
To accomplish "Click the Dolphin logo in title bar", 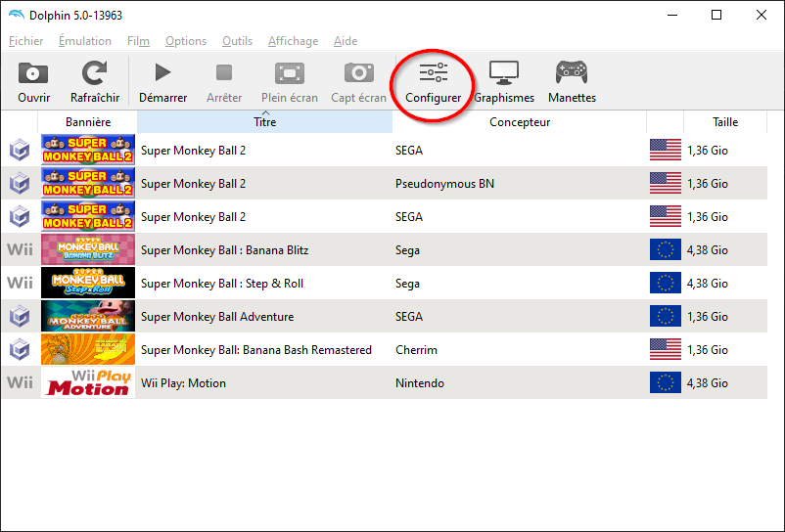I will point(16,15).
